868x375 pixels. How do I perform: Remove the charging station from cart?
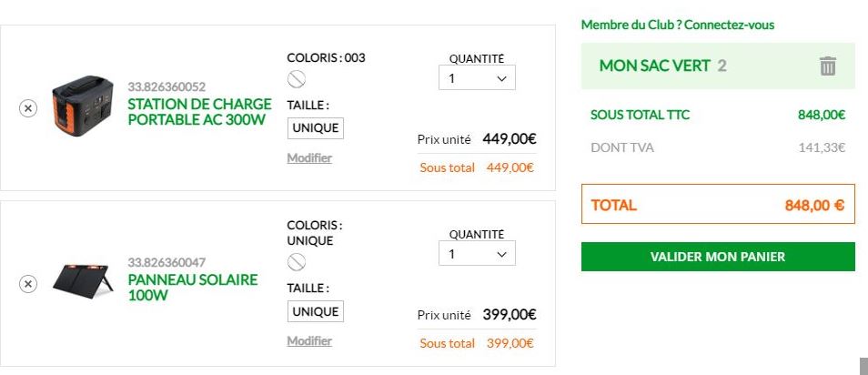pos(27,108)
